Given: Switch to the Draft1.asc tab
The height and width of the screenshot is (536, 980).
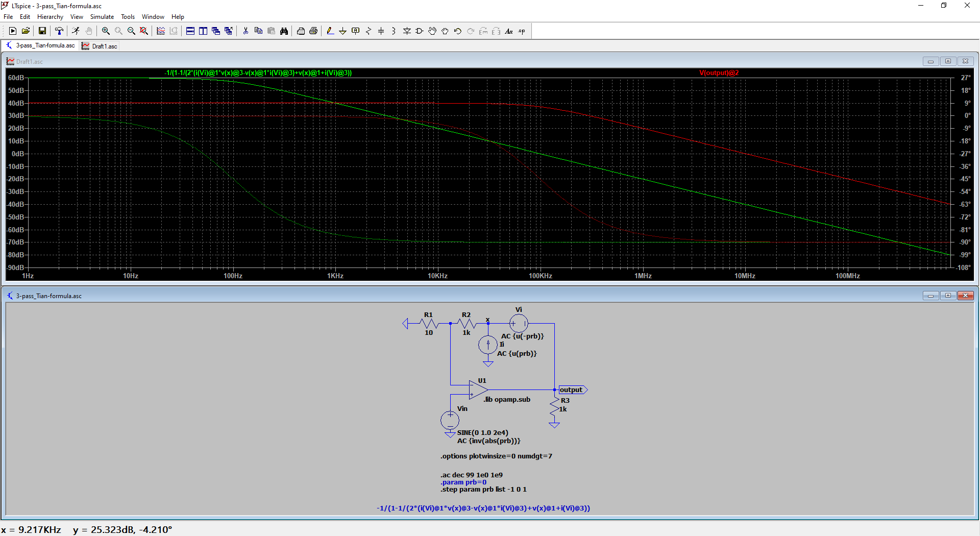Looking at the screenshot, I should [x=104, y=46].
